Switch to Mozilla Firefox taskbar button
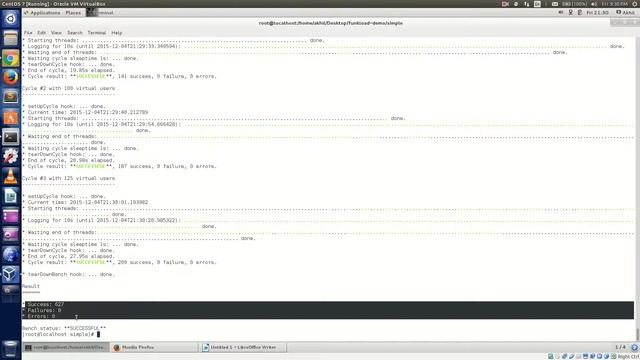This screenshot has height=360, width=640. [x=154, y=347]
